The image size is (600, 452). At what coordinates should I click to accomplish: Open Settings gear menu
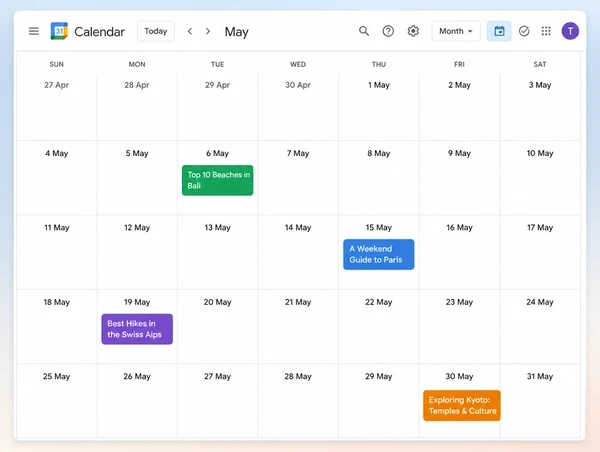(x=413, y=31)
